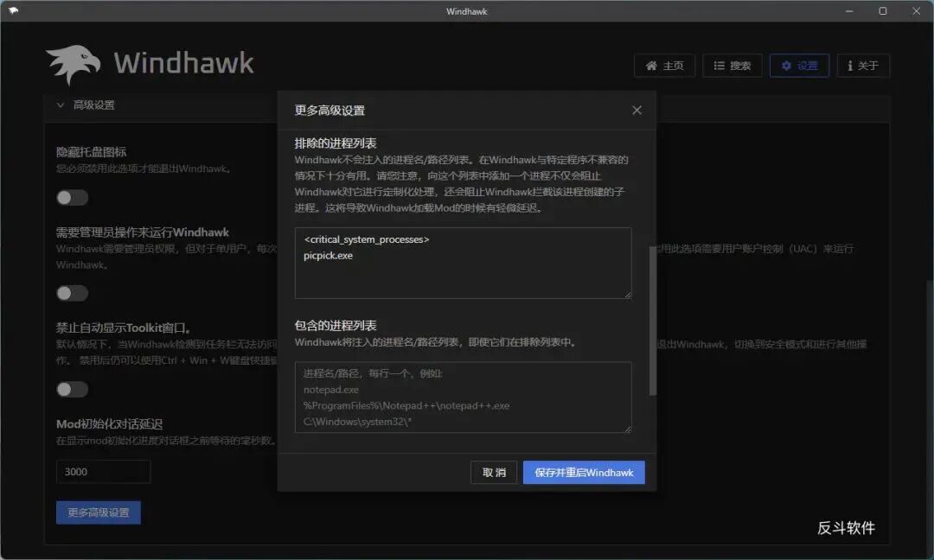Toggle 禁止自动显示Toolkit窗口 switch
Screen dimensions: 934x560
click(72, 389)
